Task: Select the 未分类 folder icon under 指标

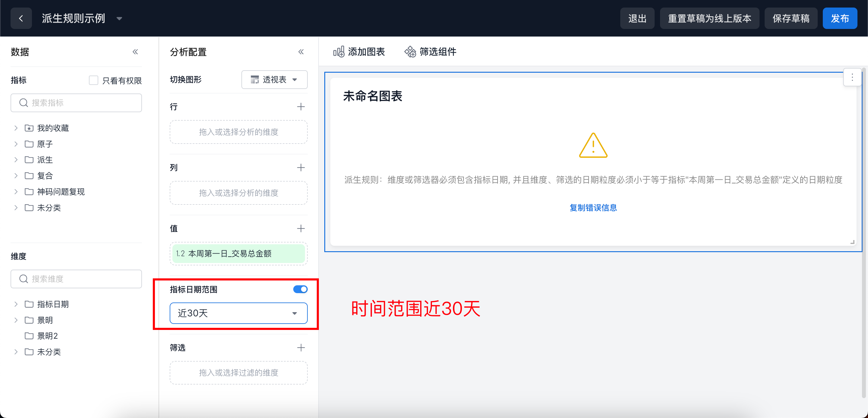Action: [x=29, y=208]
